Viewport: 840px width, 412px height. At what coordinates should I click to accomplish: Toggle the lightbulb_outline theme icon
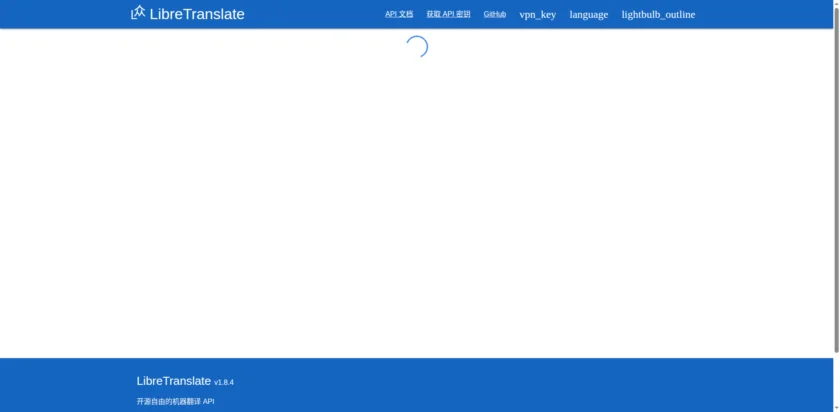(658, 14)
